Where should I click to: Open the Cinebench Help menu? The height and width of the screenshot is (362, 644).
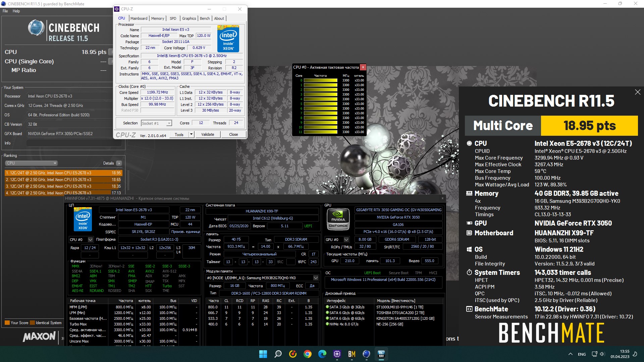point(16,11)
